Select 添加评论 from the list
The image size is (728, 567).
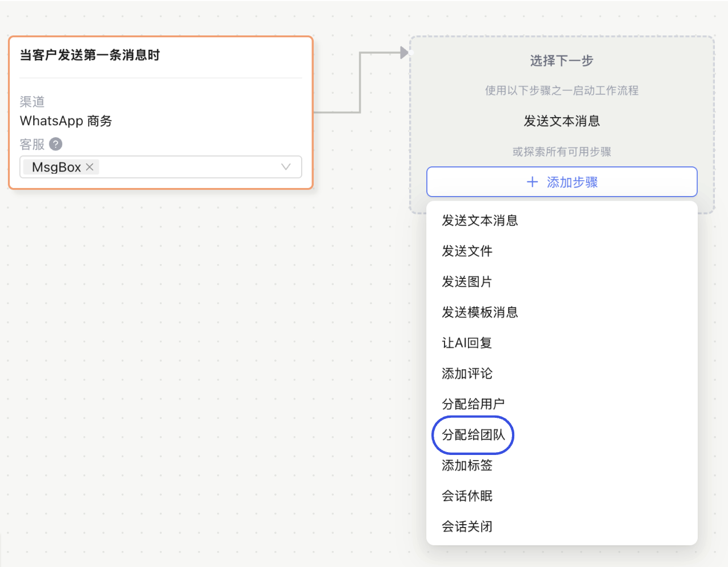(x=467, y=374)
